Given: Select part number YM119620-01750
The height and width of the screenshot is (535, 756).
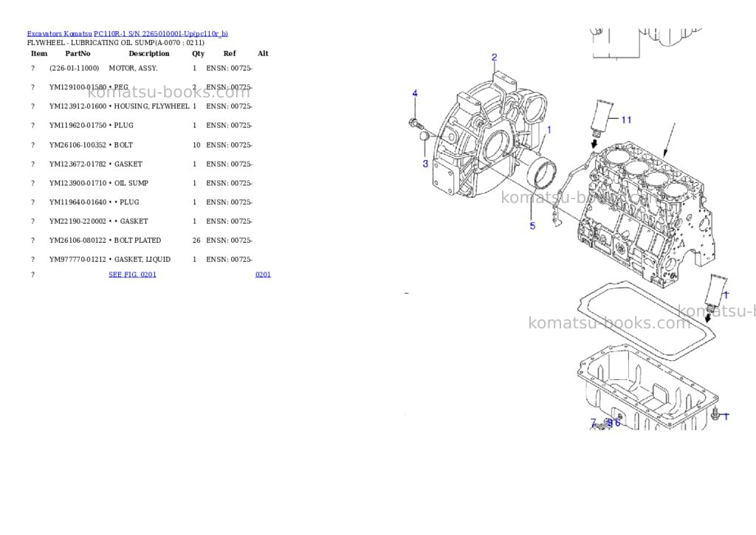Looking at the screenshot, I should [x=78, y=125].
